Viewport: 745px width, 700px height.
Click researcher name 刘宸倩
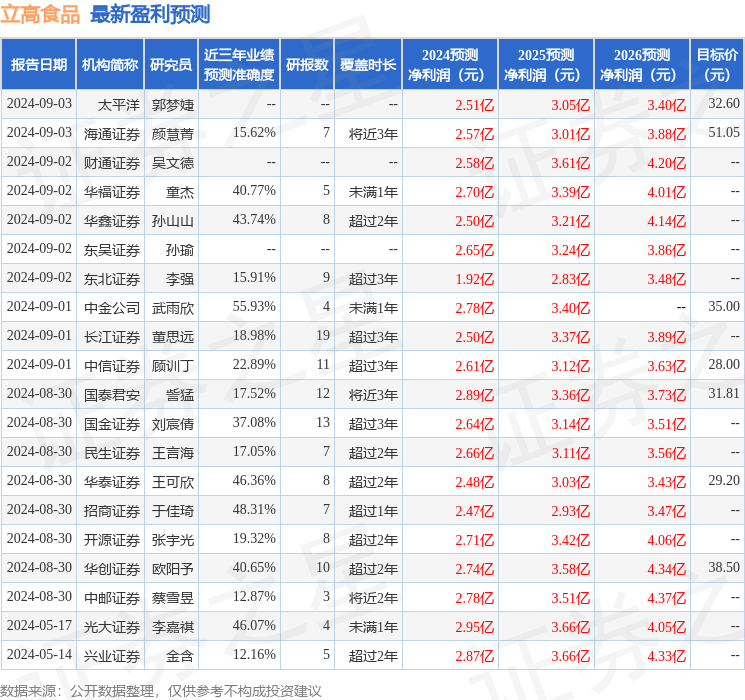(x=172, y=423)
